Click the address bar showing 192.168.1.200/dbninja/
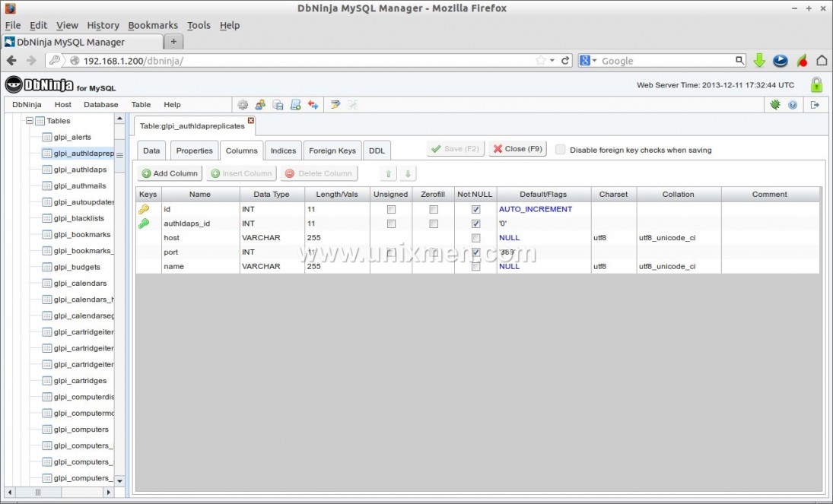Viewport: 833px width, 504px height. [308, 61]
